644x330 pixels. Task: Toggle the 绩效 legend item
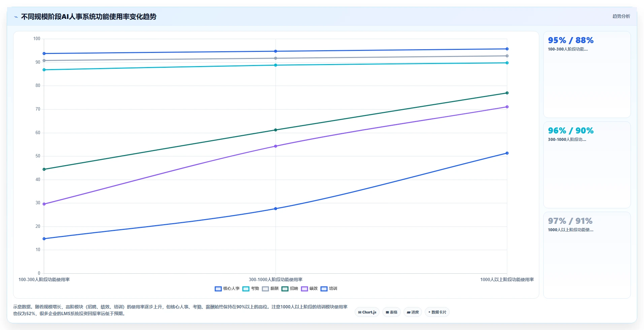309,289
